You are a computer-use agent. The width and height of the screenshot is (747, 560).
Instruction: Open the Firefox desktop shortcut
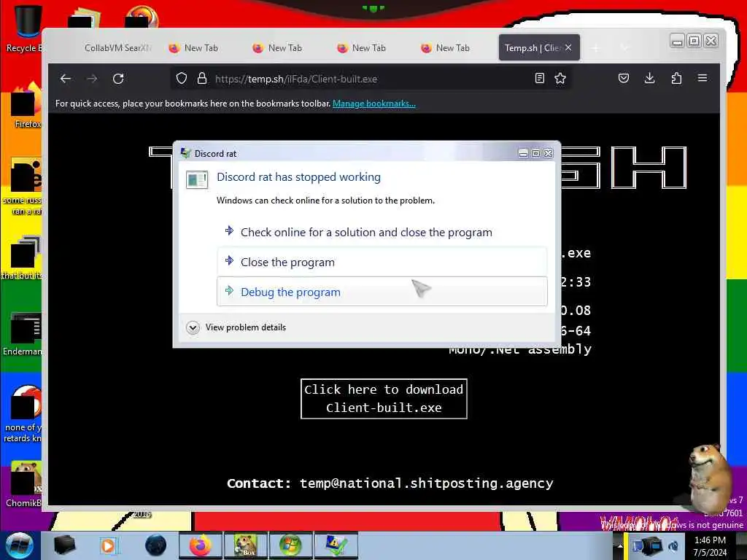click(x=26, y=106)
